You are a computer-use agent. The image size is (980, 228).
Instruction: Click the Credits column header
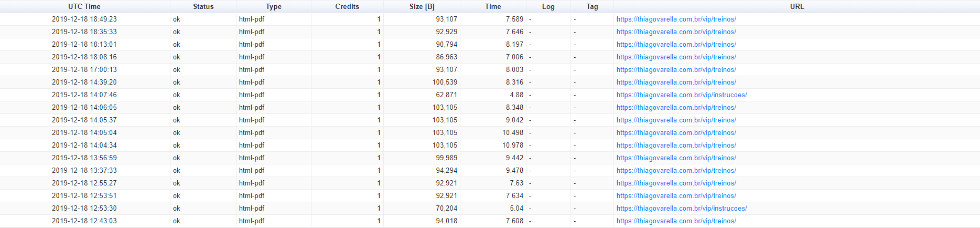point(347,7)
